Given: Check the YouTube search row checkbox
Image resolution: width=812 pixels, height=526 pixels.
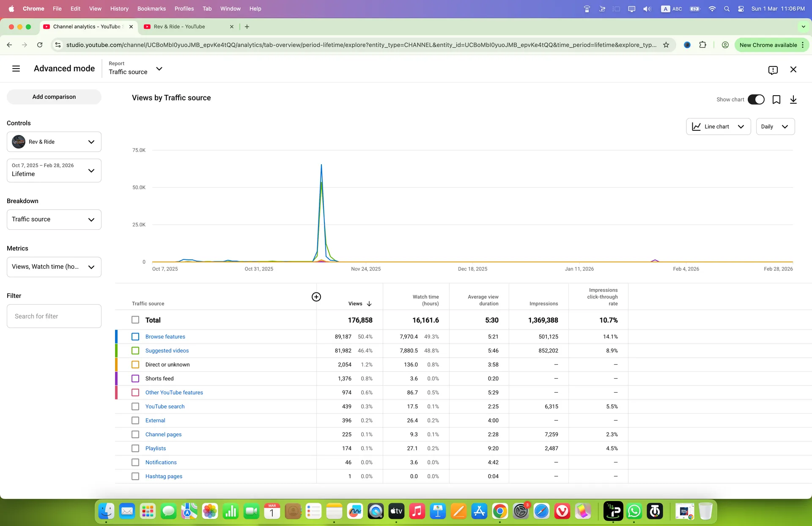Looking at the screenshot, I should [x=135, y=406].
